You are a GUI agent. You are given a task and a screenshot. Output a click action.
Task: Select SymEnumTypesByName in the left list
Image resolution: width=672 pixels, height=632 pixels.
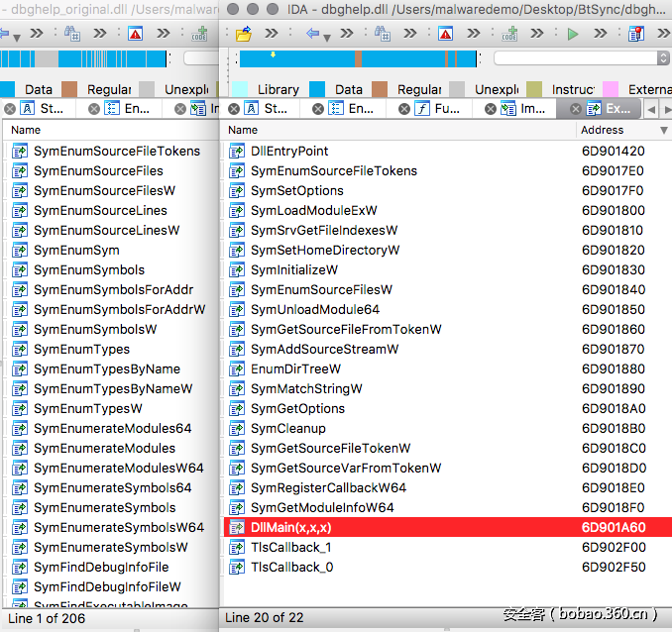106,369
